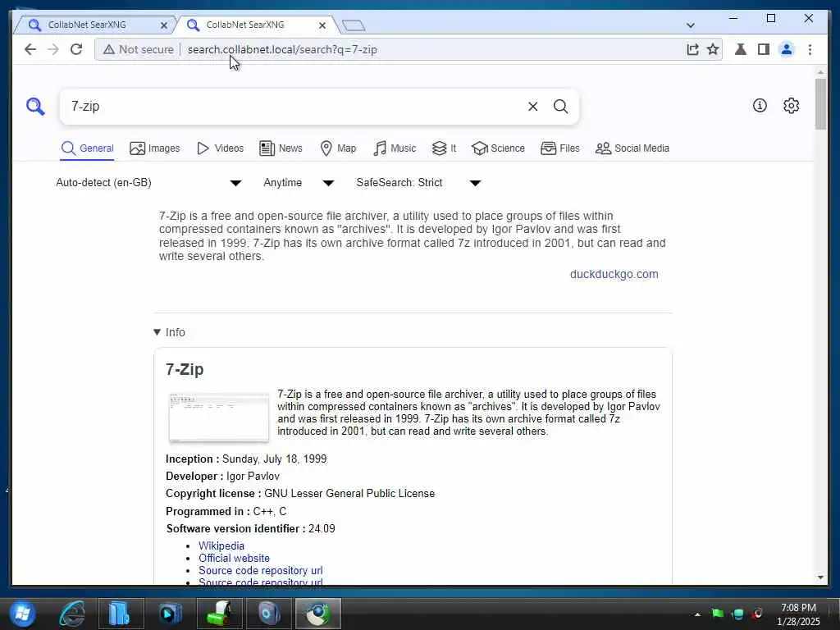Open the Wikipedia link
Viewport: 840px width, 630px height.
pyautogui.click(x=221, y=546)
